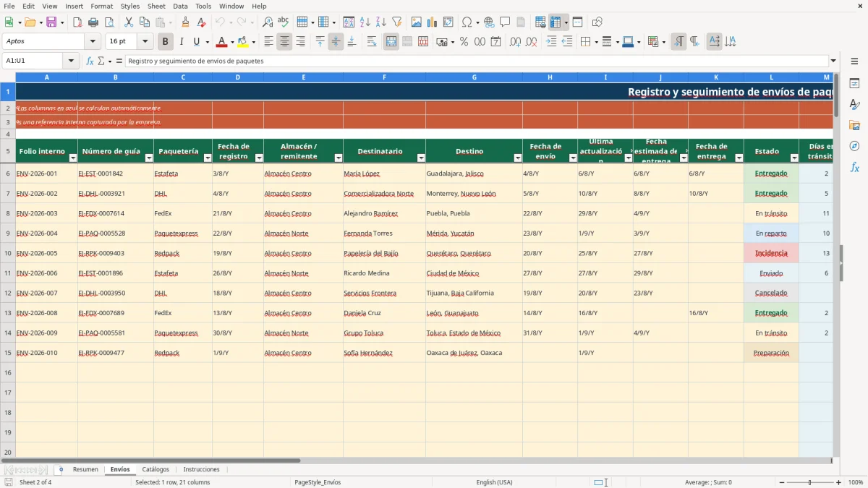Toggle Italic formatting
Screen dimensions: 868x488
coord(181,42)
